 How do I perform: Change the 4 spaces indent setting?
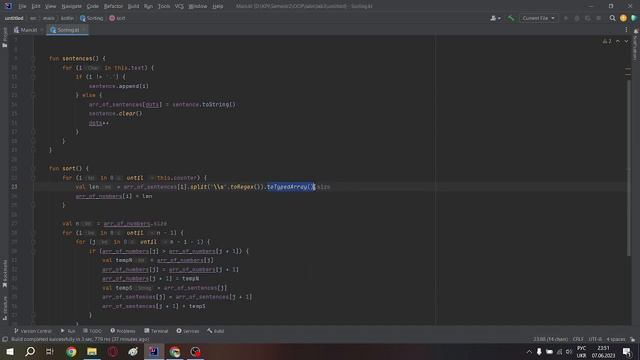click(616, 340)
